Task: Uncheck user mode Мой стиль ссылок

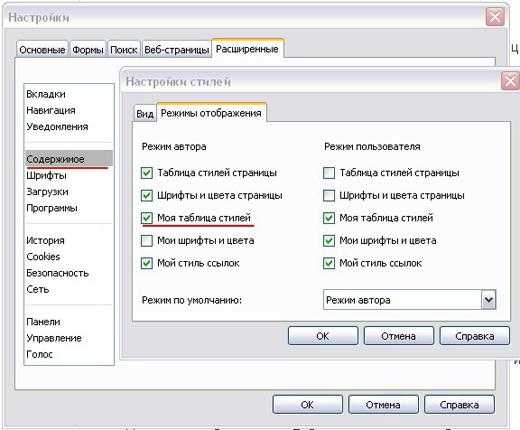Action: pyautogui.click(x=329, y=263)
